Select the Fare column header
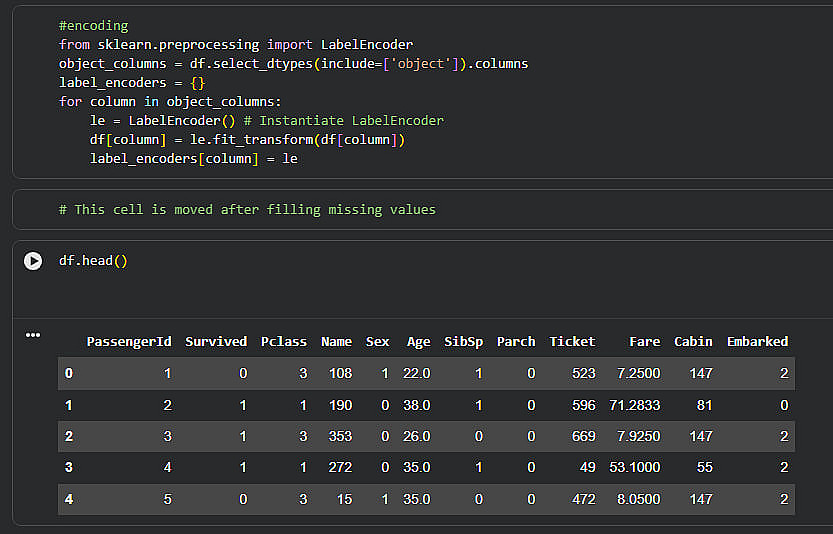 [644, 342]
